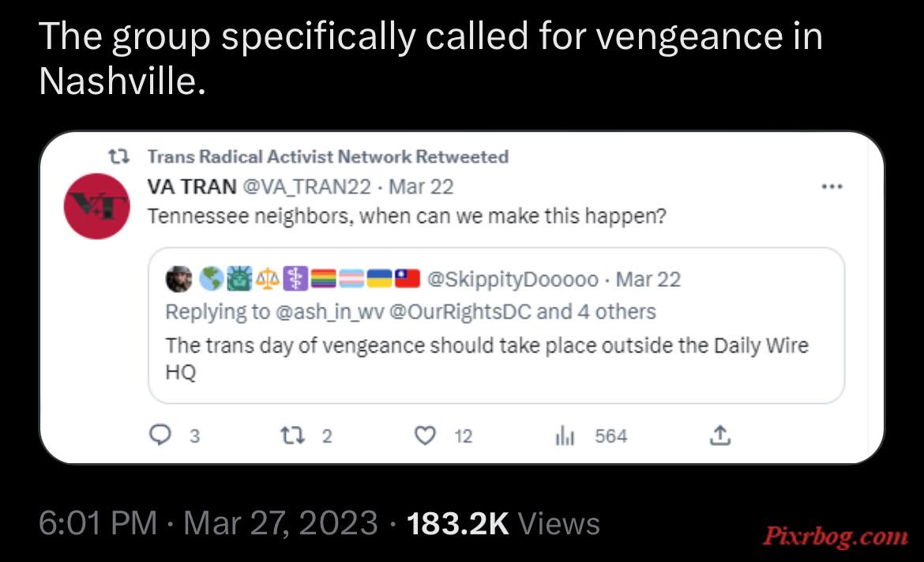Click the Trans Radical Activist Network Retweeted label
Viewport: 924px width, 562px height.
(x=328, y=157)
